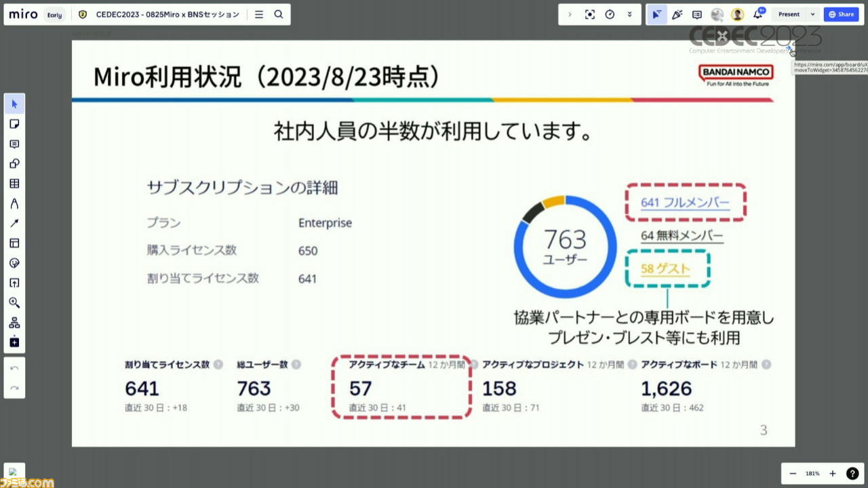
Task: Open more apps plus button
Action: coord(14,342)
